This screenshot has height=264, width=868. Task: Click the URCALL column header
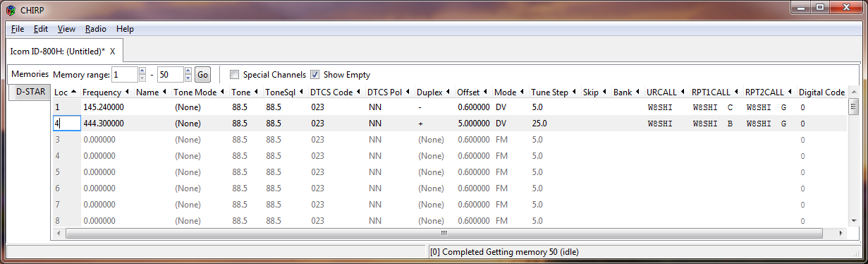(x=667, y=92)
